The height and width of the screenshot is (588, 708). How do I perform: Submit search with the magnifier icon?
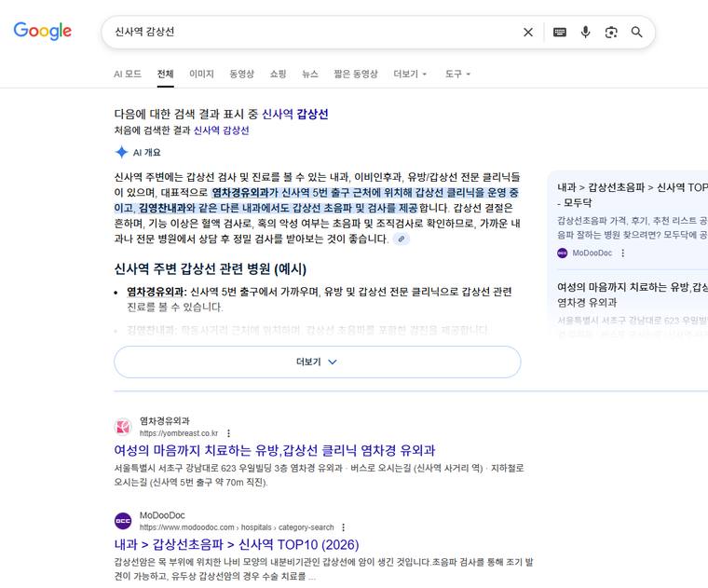636,32
